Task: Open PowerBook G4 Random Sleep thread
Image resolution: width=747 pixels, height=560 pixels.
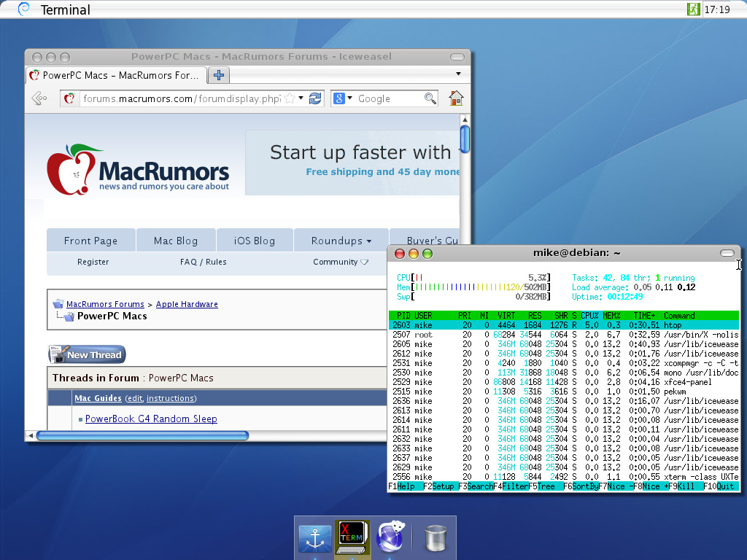Action: click(151, 419)
